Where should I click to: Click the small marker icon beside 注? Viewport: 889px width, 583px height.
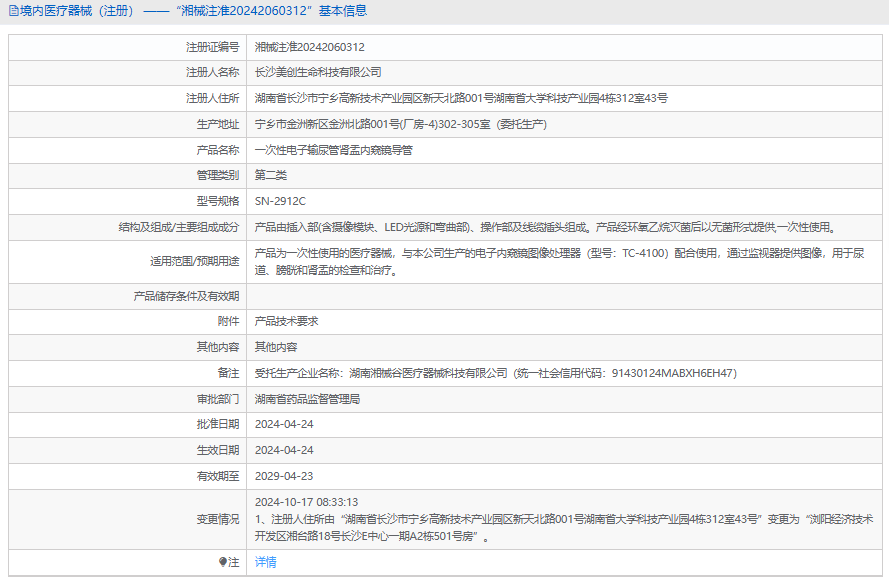click(223, 562)
